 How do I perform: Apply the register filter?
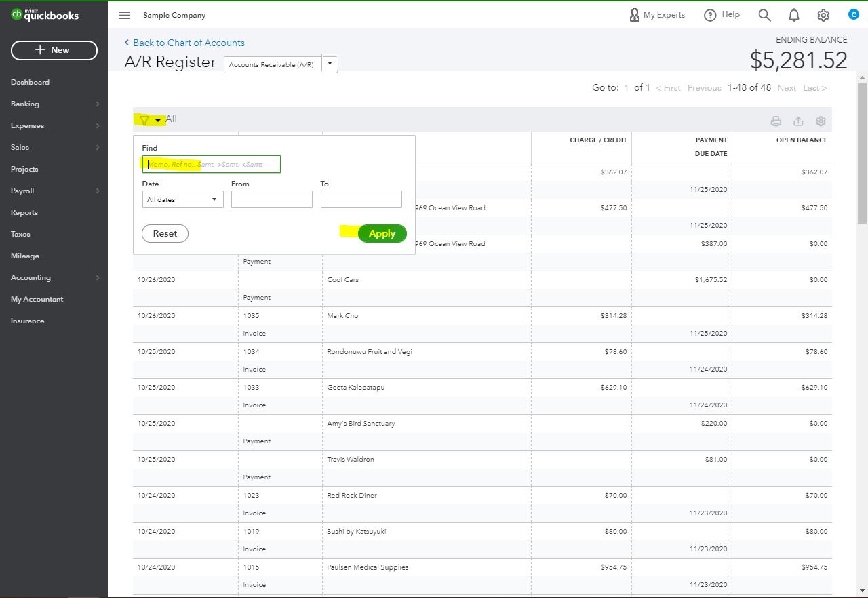pos(382,233)
